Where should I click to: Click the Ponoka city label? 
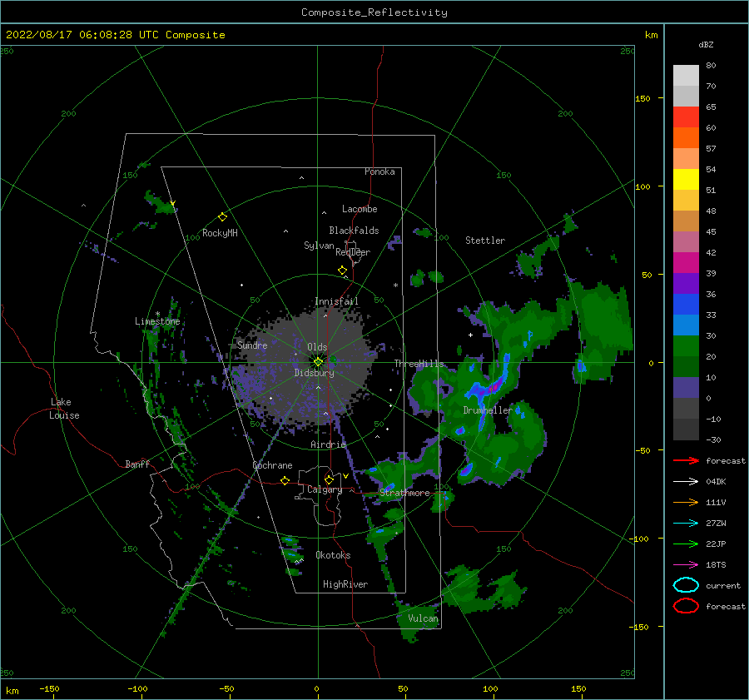pos(379,171)
